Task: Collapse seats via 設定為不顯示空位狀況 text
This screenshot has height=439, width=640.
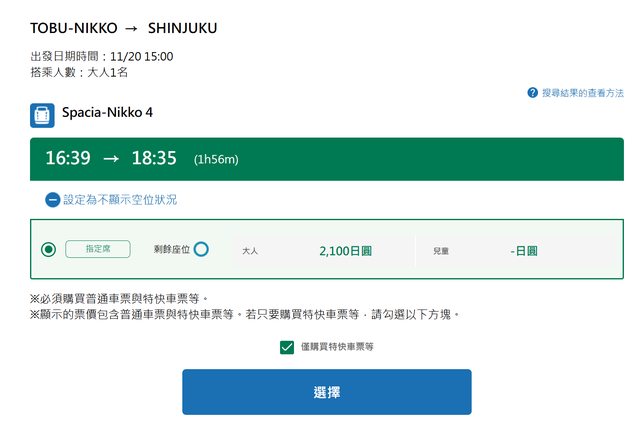Action: click(x=120, y=200)
